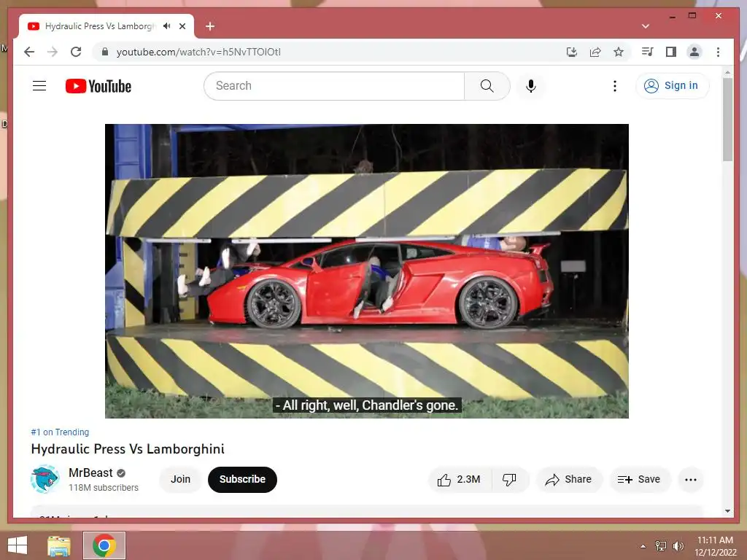Save the video to a playlist
Viewport: 747px width, 560px height.
point(640,480)
